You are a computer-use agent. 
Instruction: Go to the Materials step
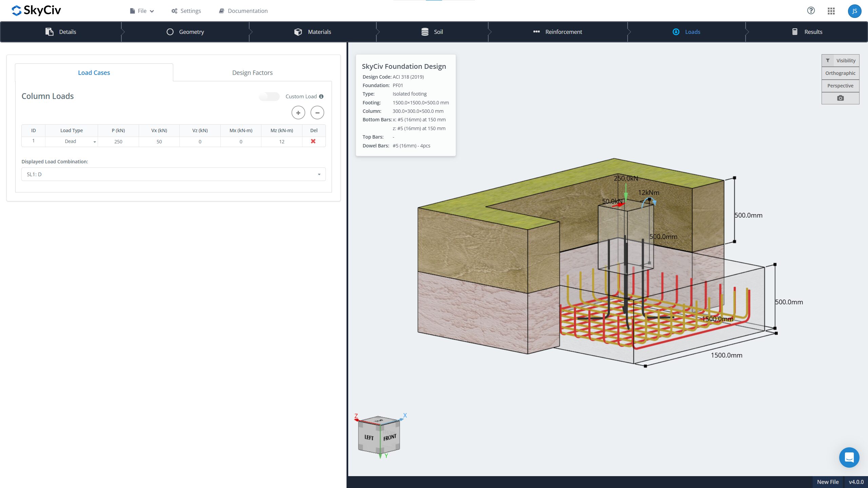point(313,32)
